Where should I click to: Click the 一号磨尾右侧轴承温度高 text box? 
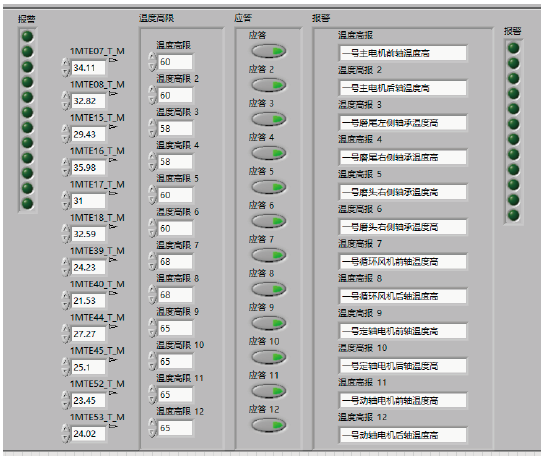coord(403,157)
